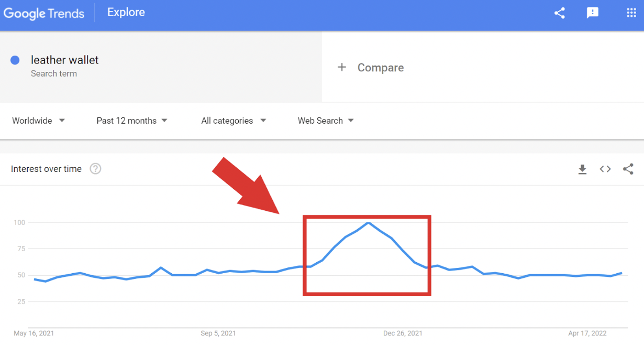
Task: Expand the All categories dropdown
Action: 234,121
